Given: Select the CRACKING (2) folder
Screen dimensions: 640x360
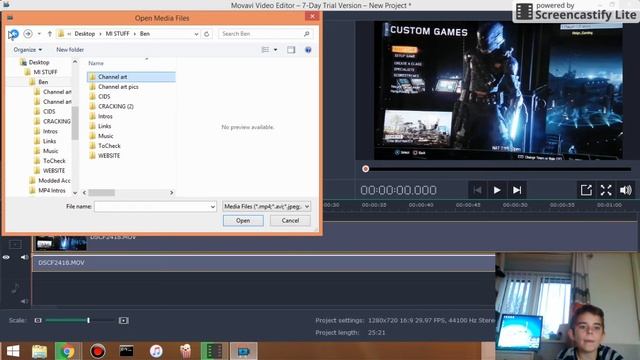Looking at the screenshot, I should tap(116, 107).
